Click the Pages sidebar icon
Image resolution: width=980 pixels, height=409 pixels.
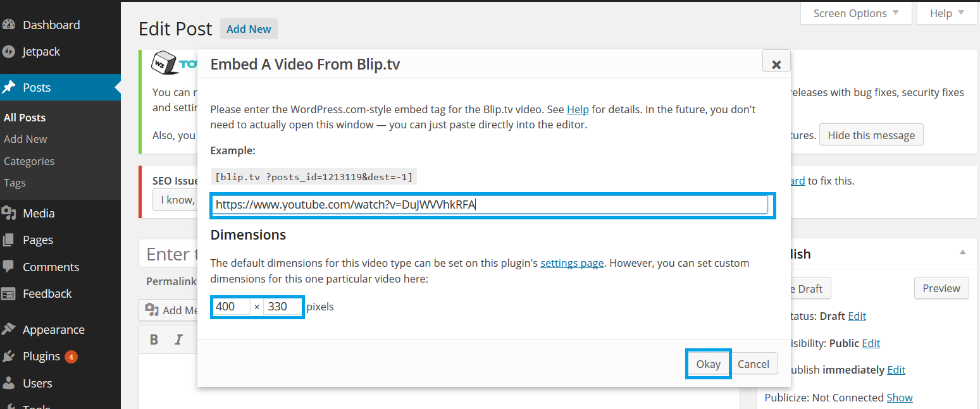coord(9,240)
